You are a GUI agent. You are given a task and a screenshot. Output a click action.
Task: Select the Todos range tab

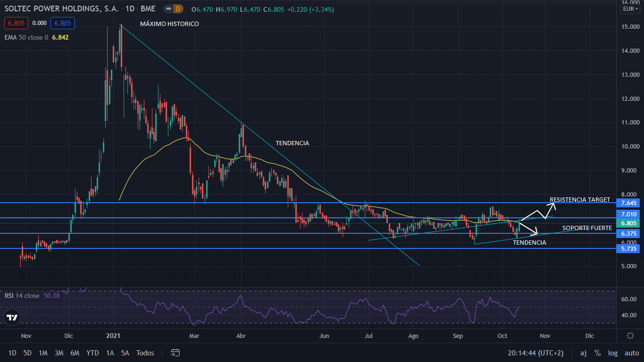click(145, 353)
